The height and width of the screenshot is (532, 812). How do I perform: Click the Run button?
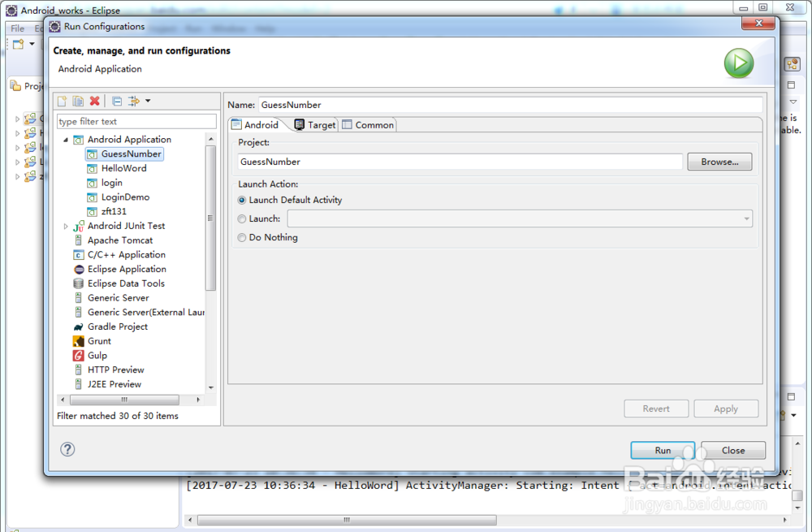(x=663, y=450)
